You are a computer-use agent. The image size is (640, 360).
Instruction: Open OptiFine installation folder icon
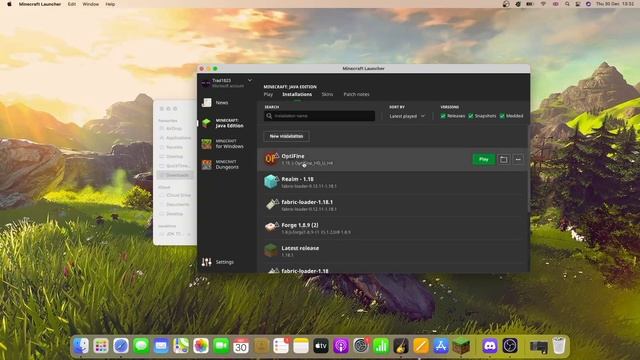[504, 159]
